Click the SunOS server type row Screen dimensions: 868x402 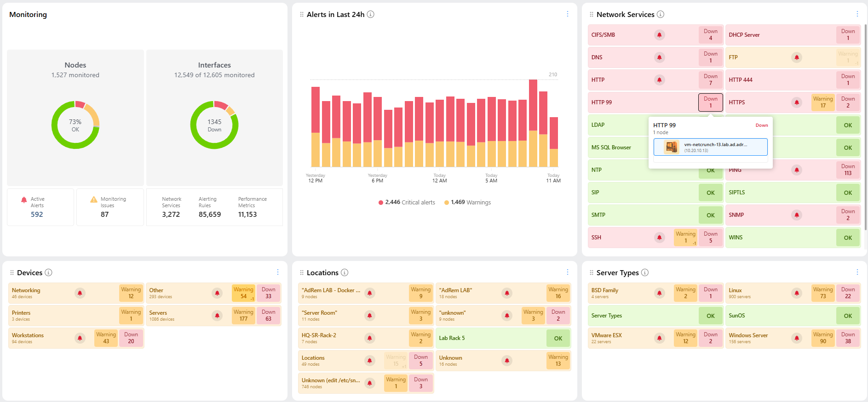793,316
